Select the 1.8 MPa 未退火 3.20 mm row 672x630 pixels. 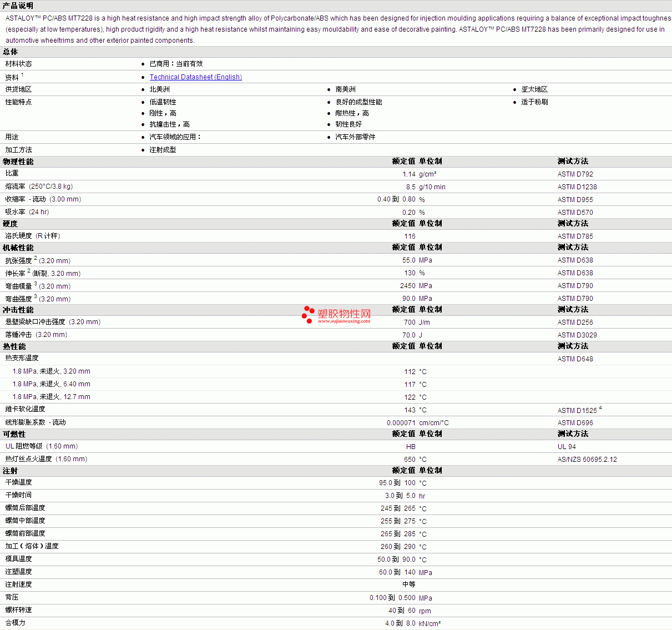(336, 371)
